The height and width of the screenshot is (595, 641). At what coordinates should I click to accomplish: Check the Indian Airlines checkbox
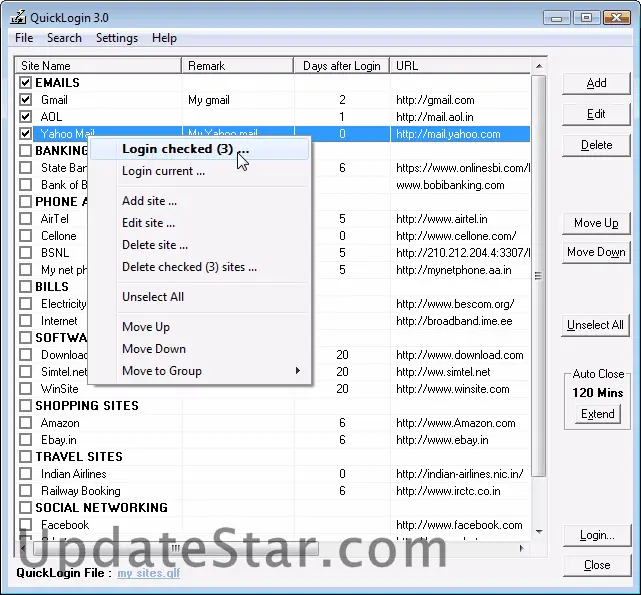[25, 474]
